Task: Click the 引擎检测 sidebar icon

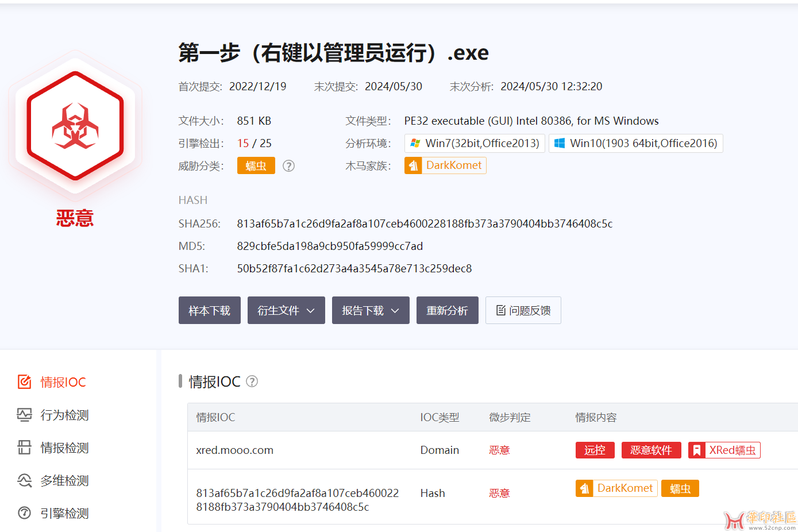Action: (24, 513)
